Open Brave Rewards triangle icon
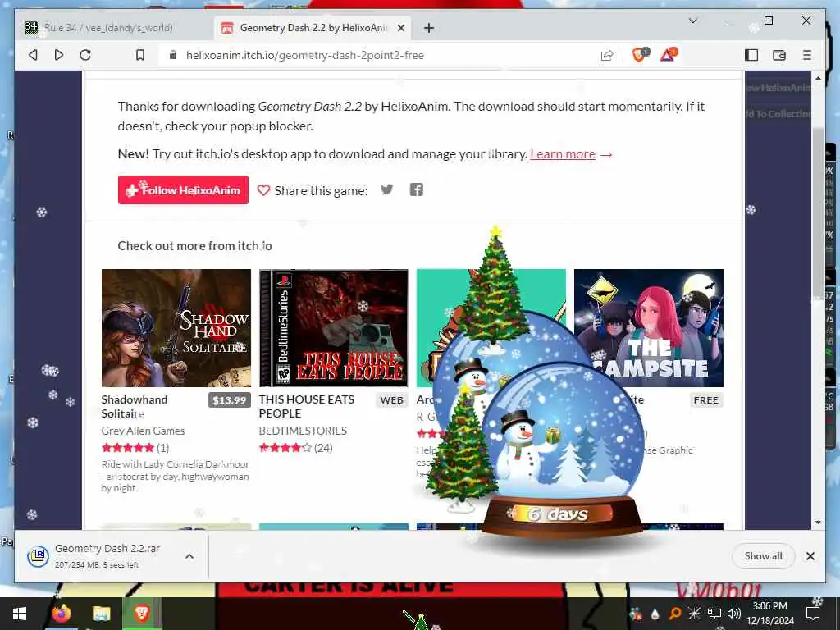The width and height of the screenshot is (840, 630). [x=669, y=54]
